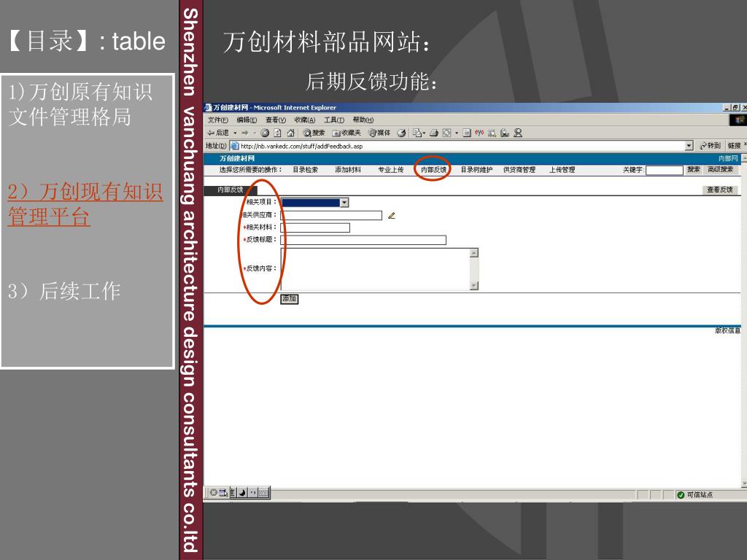Click the 万创建材网 site title
Image resolution: width=747 pixels, height=560 pixels.
pyautogui.click(x=237, y=158)
